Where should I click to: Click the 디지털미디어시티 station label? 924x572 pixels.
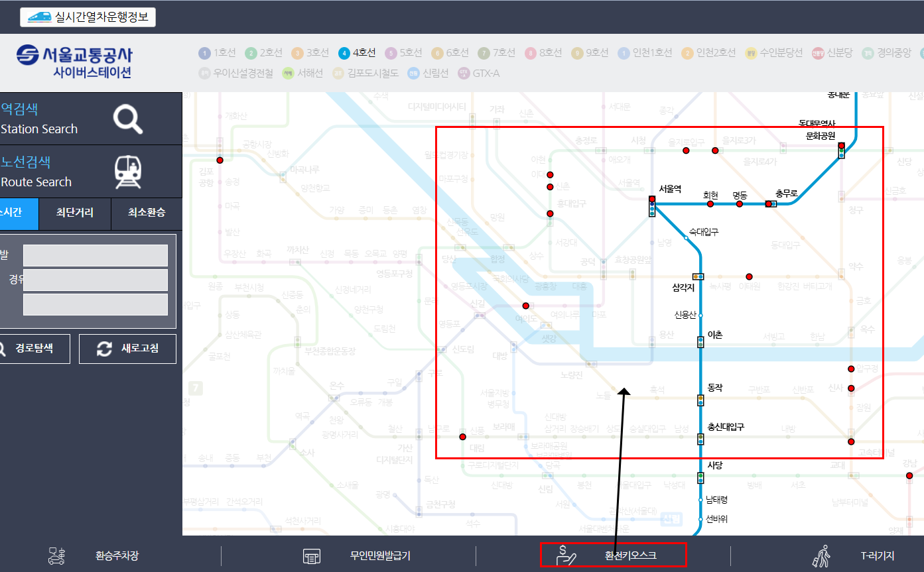[437, 106]
